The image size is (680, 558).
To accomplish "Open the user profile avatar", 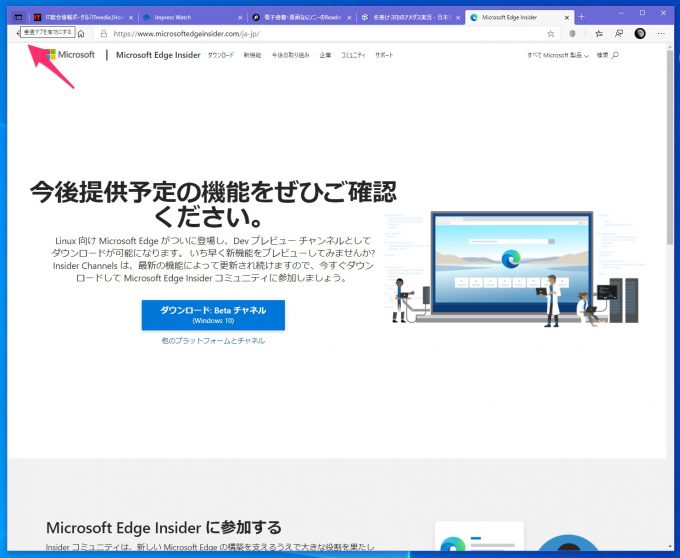I will pyautogui.click(x=640, y=33).
